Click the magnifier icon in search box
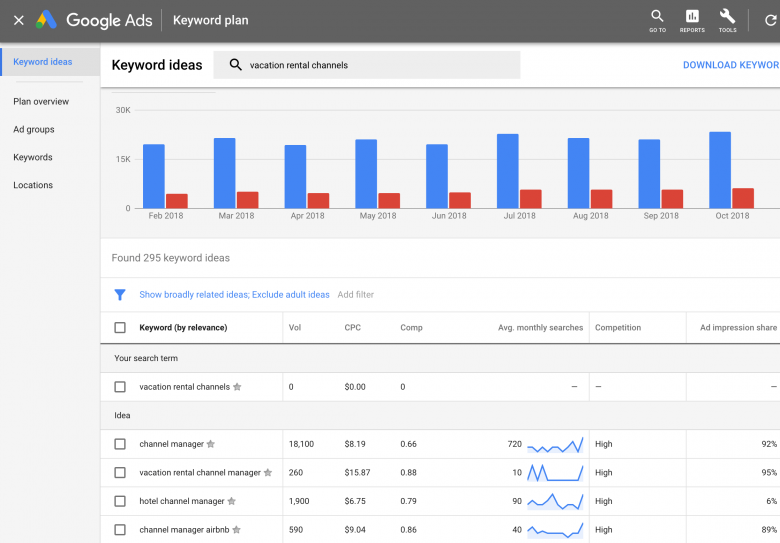Screen dimensions: 780x543 tap(236, 65)
